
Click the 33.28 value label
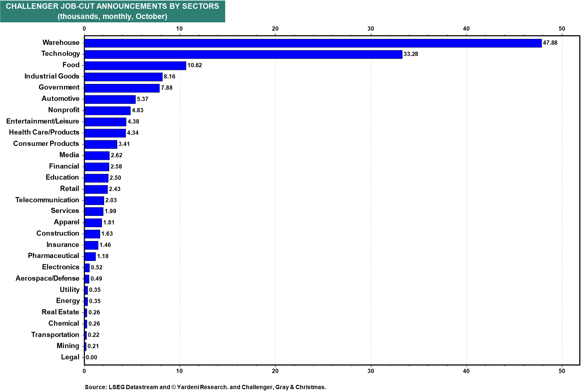[411, 54]
